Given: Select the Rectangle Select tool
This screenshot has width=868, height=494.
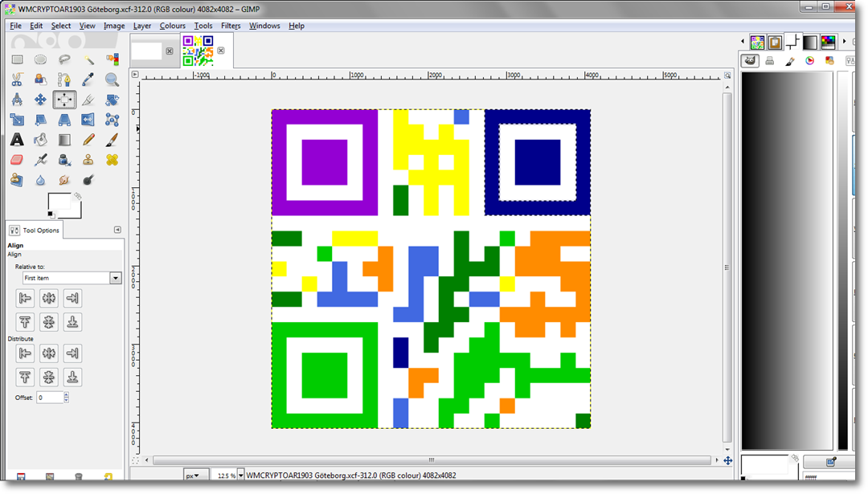Looking at the screenshot, I should click(17, 59).
